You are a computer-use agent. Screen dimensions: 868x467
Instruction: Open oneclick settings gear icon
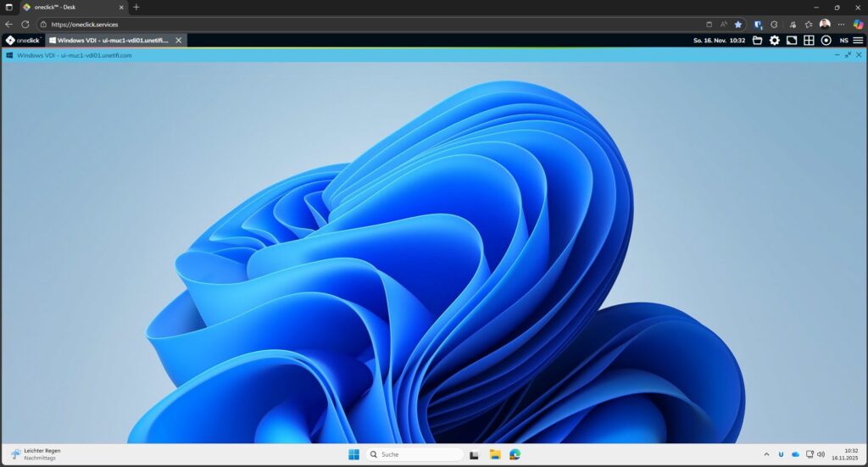[774, 40]
